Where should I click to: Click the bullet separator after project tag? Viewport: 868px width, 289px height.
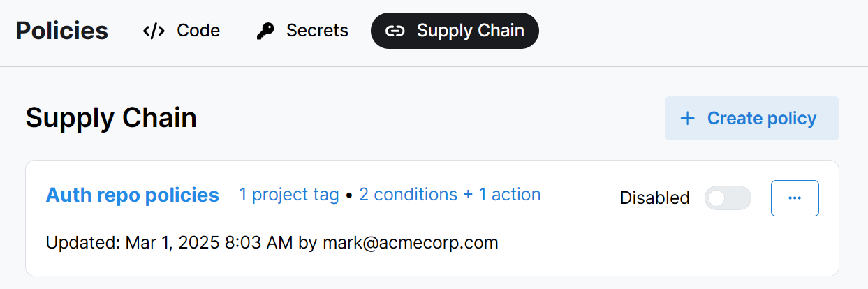click(348, 195)
